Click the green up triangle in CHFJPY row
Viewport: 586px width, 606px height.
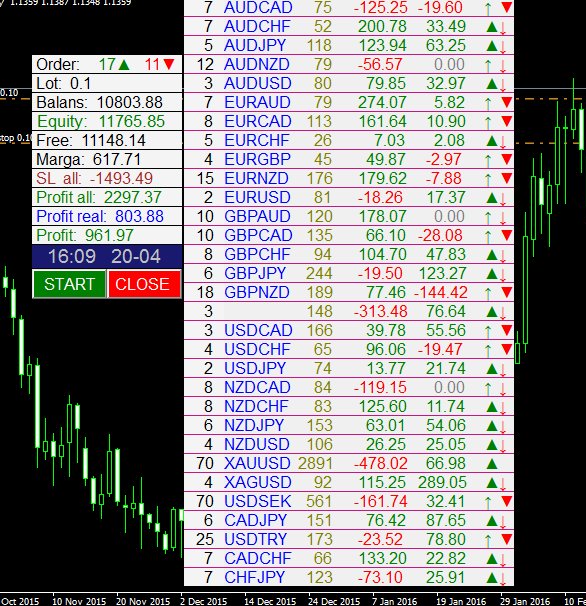pyautogui.click(x=492, y=578)
